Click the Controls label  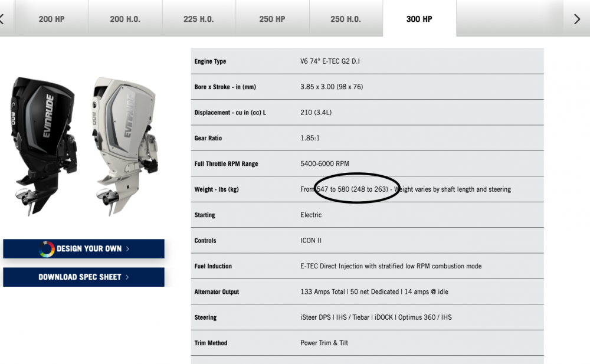[205, 241]
